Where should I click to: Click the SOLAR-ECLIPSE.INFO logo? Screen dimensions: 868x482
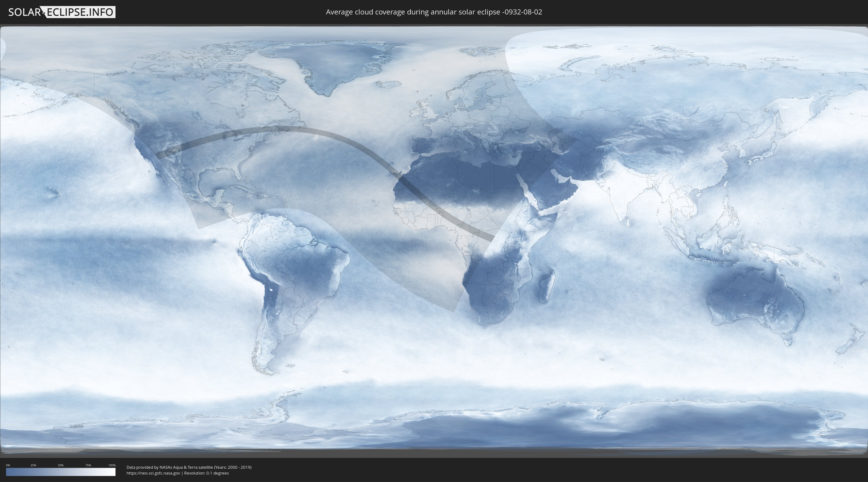[61, 12]
